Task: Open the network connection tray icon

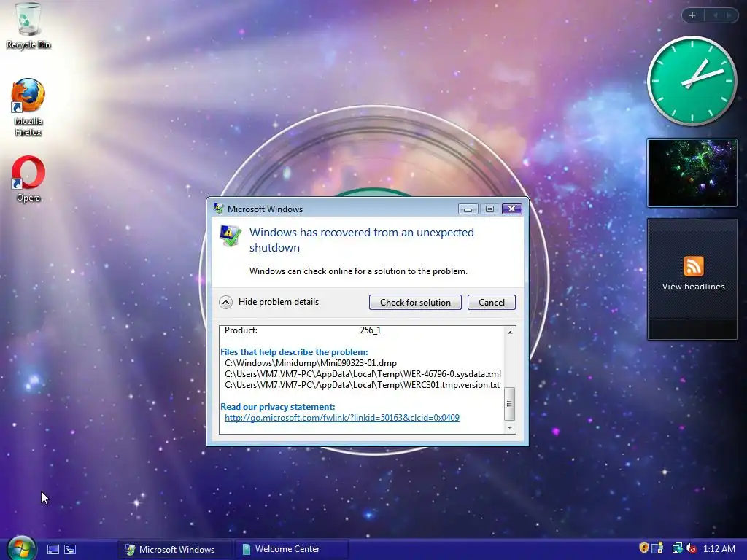Action: pyautogui.click(x=677, y=548)
